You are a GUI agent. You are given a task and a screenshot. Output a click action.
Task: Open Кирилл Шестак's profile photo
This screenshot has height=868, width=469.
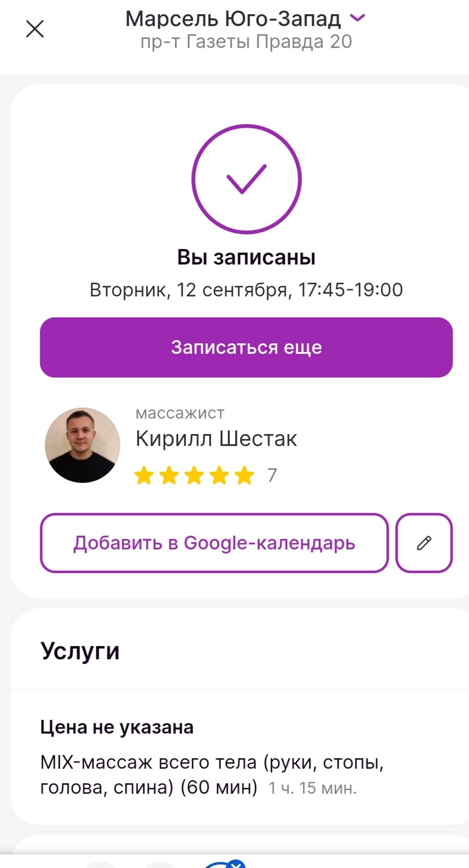click(x=83, y=445)
